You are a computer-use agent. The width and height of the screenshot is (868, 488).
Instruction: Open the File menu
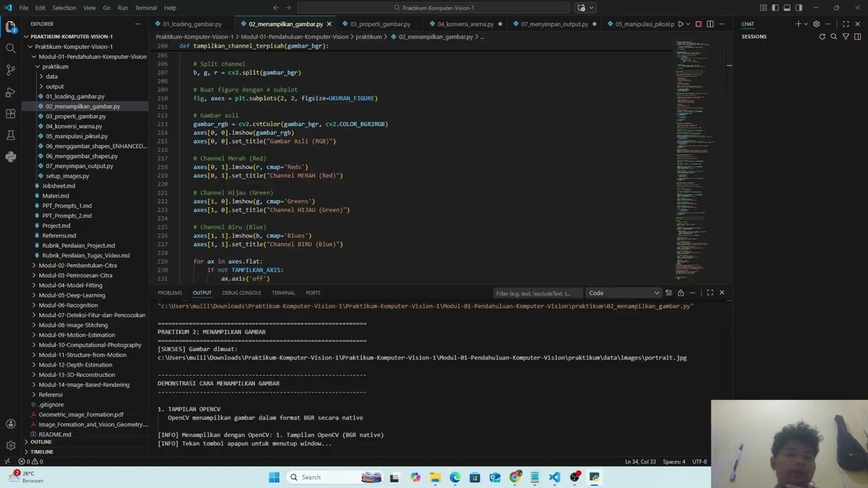point(24,7)
